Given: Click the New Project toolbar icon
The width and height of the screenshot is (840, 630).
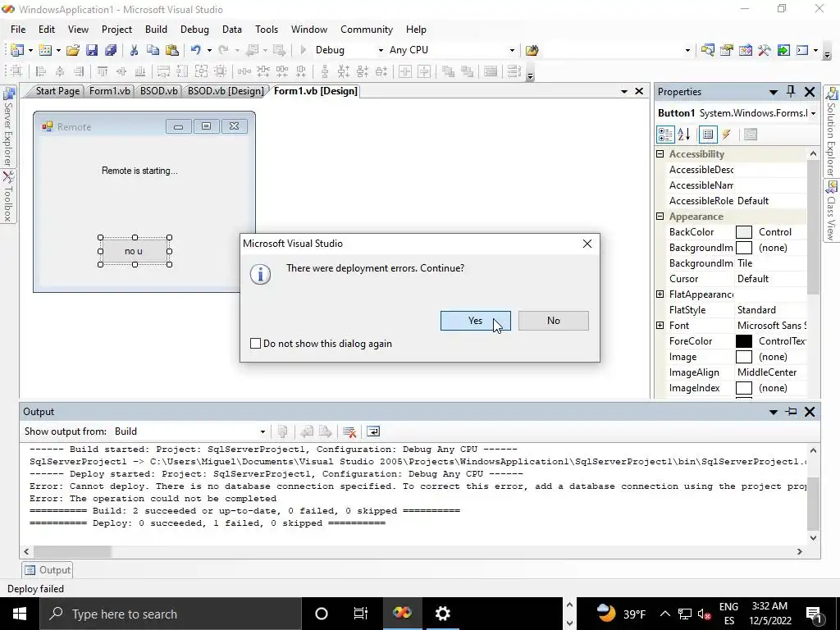Looking at the screenshot, I should click(16, 50).
